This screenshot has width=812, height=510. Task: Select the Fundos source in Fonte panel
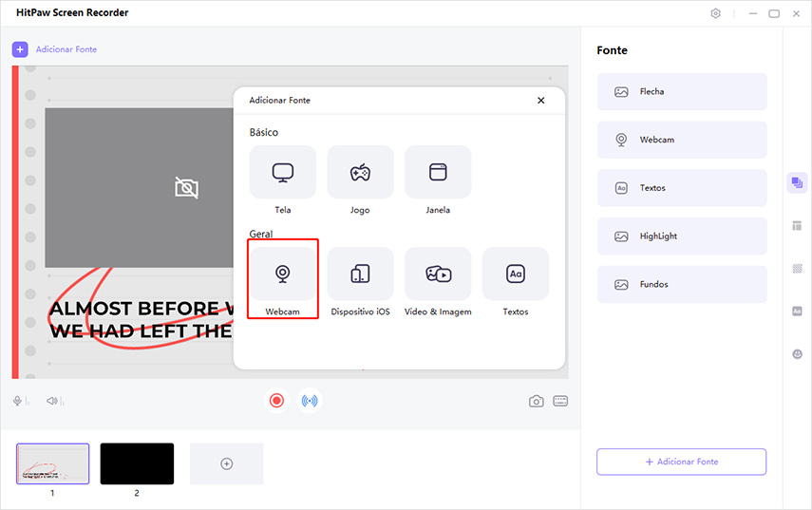pos(682,284)
